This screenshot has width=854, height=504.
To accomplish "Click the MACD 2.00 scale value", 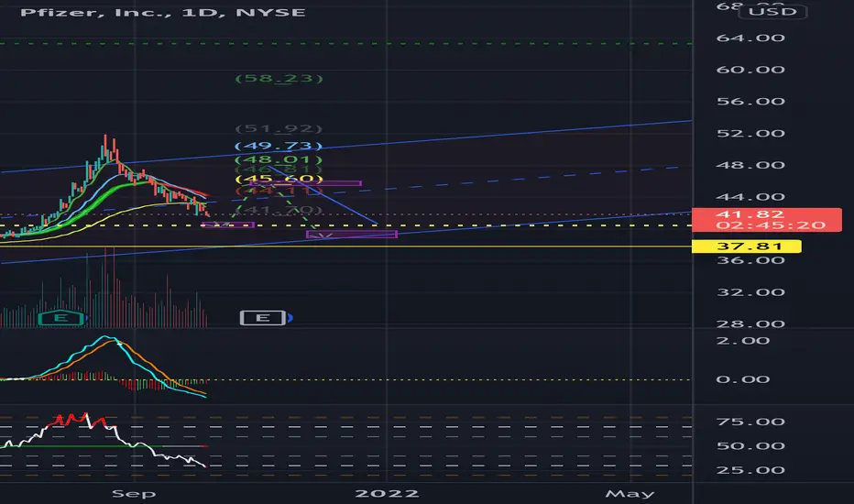I will (743, 341).
